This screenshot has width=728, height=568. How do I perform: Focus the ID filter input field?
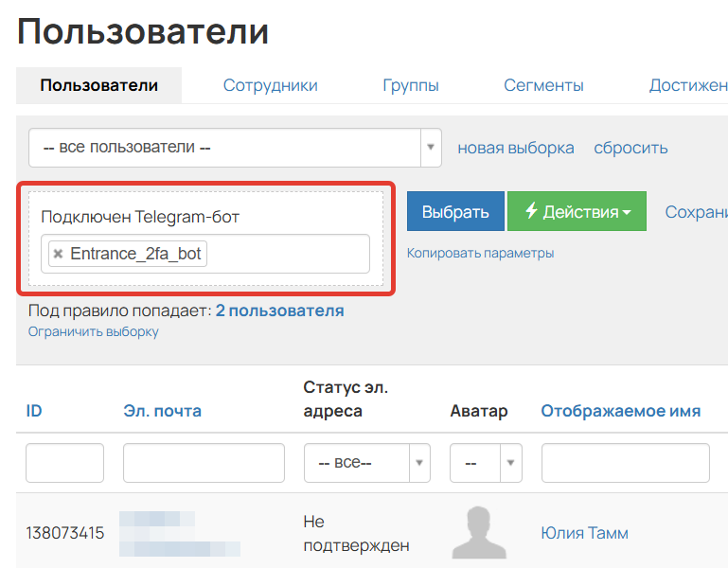(64, 463)
